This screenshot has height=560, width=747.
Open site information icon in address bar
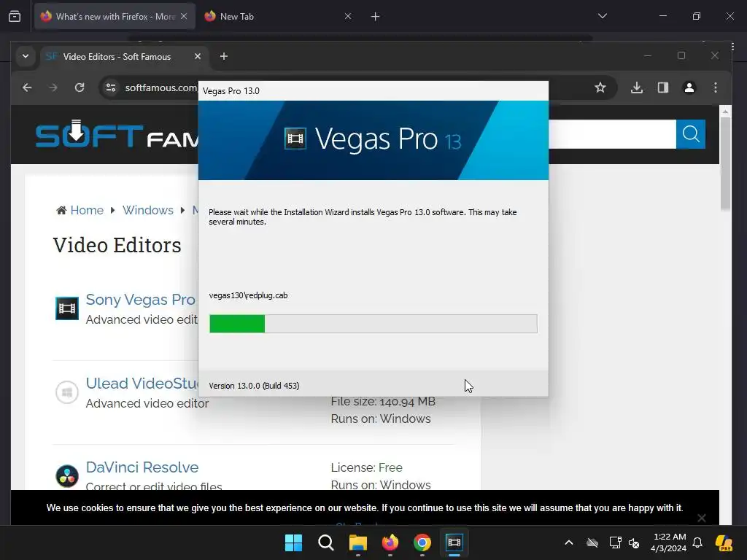coord(111,87)
